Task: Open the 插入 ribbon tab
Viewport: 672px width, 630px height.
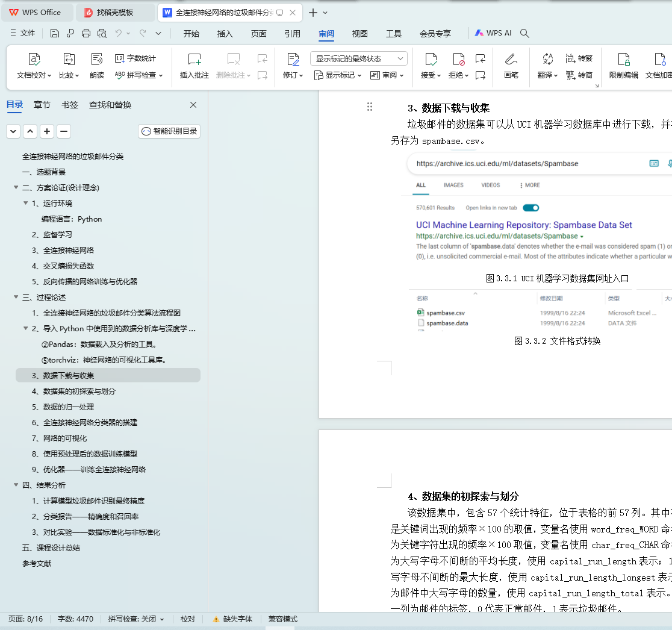Action: click(225, 34)
